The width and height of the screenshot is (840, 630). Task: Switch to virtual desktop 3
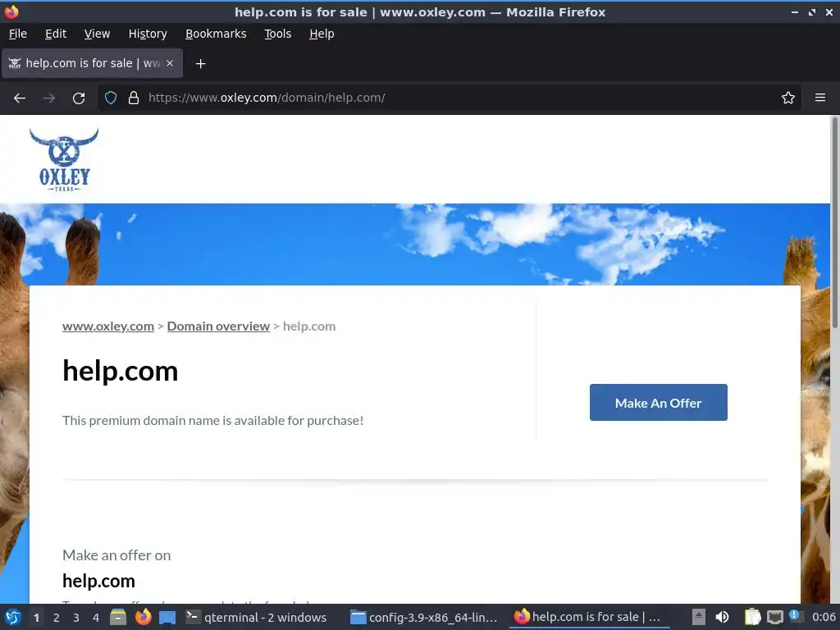76,618
